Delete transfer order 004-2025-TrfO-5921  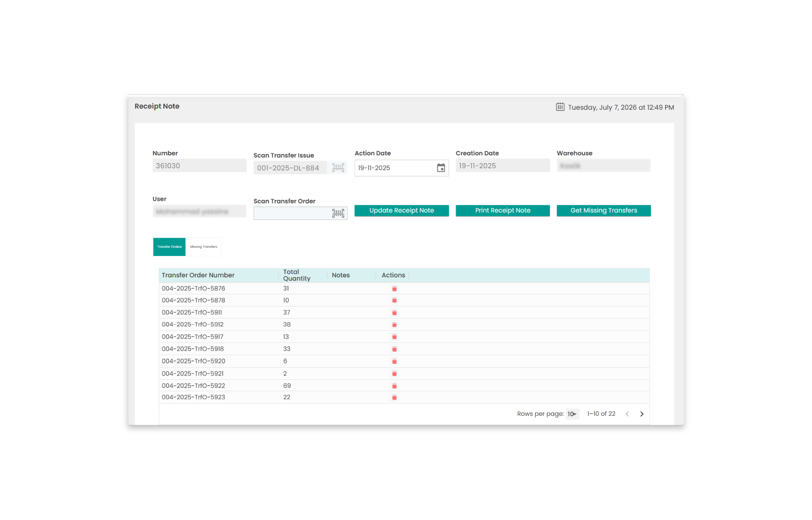tap(394, 374)
